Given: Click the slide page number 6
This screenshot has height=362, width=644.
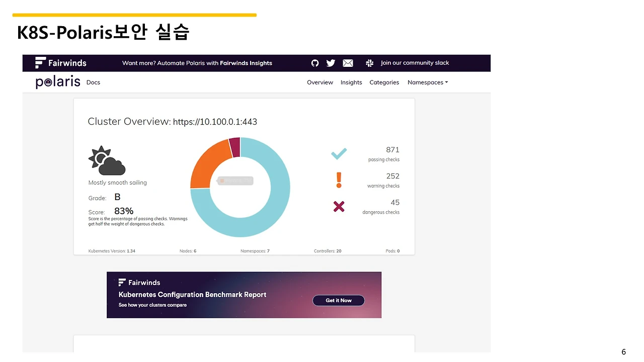Looking at the screenshot, I should (624, 352).
